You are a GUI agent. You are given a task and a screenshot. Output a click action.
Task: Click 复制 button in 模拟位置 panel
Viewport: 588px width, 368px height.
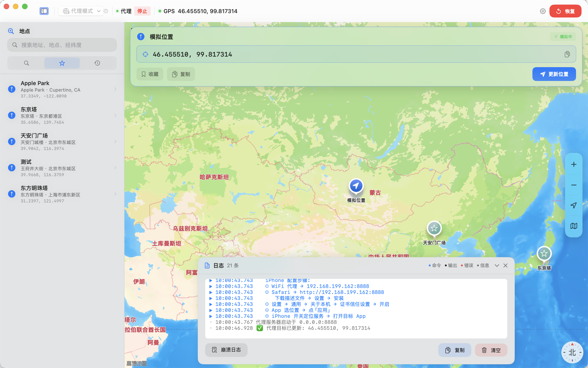point(181,74)
